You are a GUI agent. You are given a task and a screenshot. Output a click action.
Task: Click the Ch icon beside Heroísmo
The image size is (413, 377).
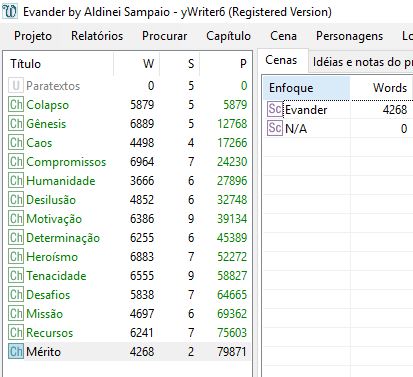(16, 257)
